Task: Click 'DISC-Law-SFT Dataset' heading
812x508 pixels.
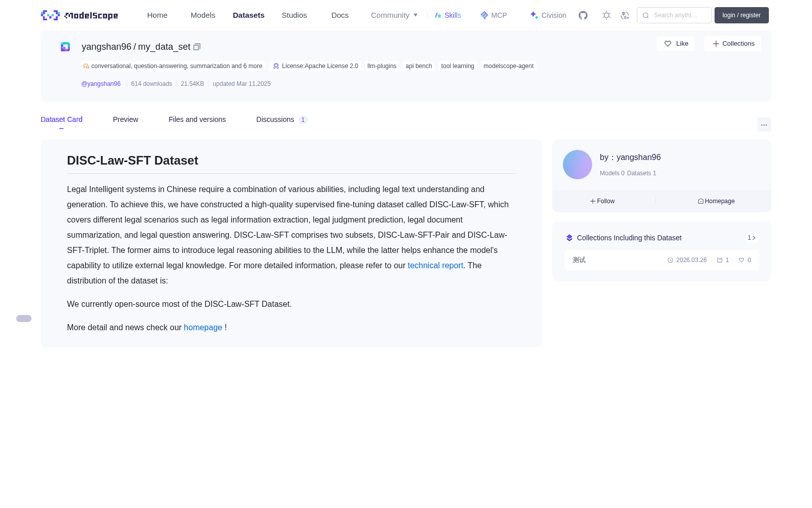Action: [x=132, y=161]
